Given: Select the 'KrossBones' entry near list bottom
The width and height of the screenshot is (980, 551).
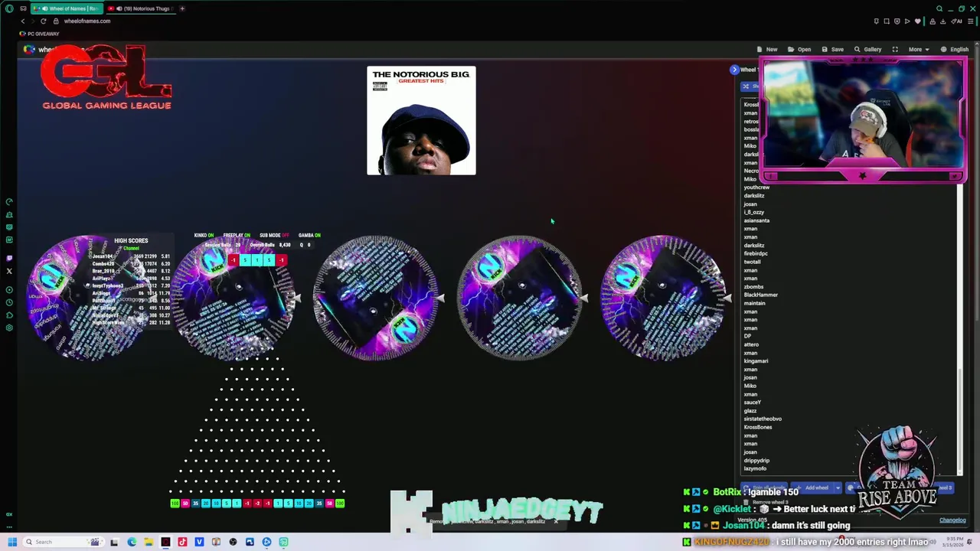Looking at the screenshot, I should (x=758, y=427).
